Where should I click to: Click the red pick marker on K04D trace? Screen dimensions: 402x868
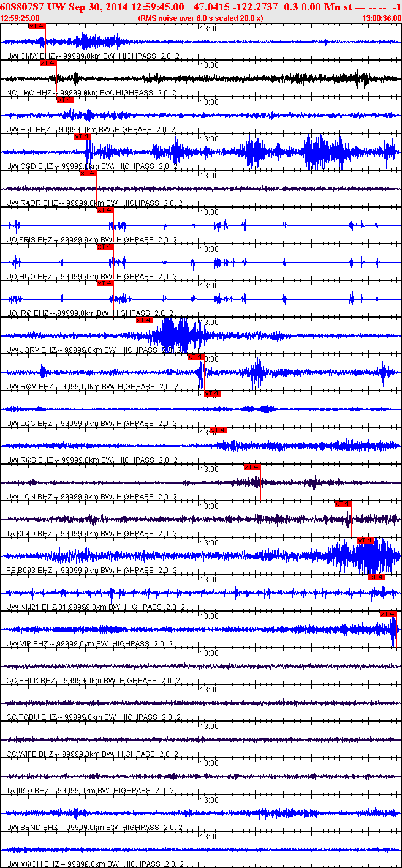pos(343,504)
